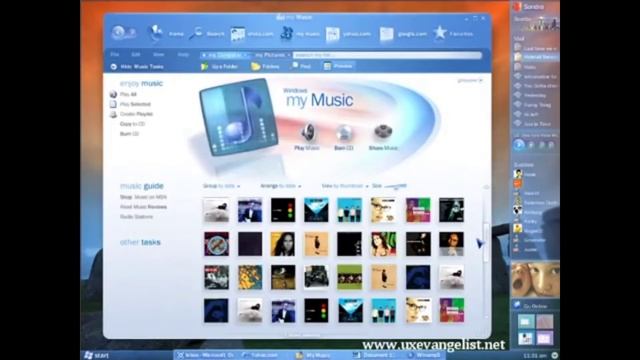Click the Back navigation button in My Music window
Image resolution: width=640 pixels, height=360 pixels.
point(118,32)
